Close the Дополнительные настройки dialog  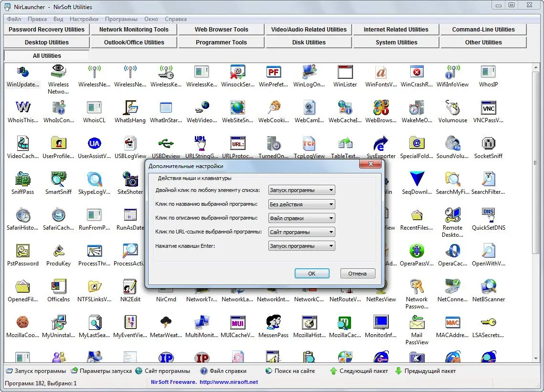coord(371,164)
